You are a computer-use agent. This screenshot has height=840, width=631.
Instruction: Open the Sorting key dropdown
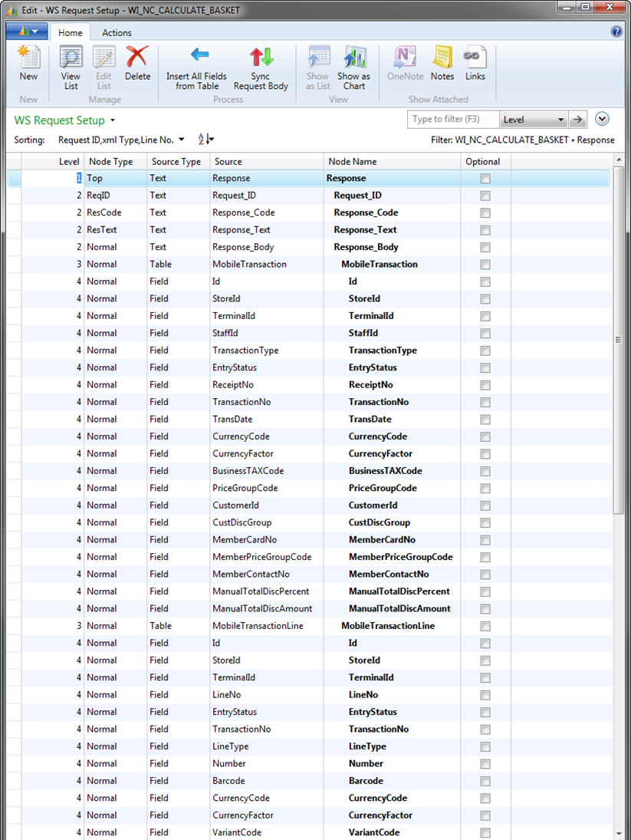pyautogui.click(x=181, y=140)
